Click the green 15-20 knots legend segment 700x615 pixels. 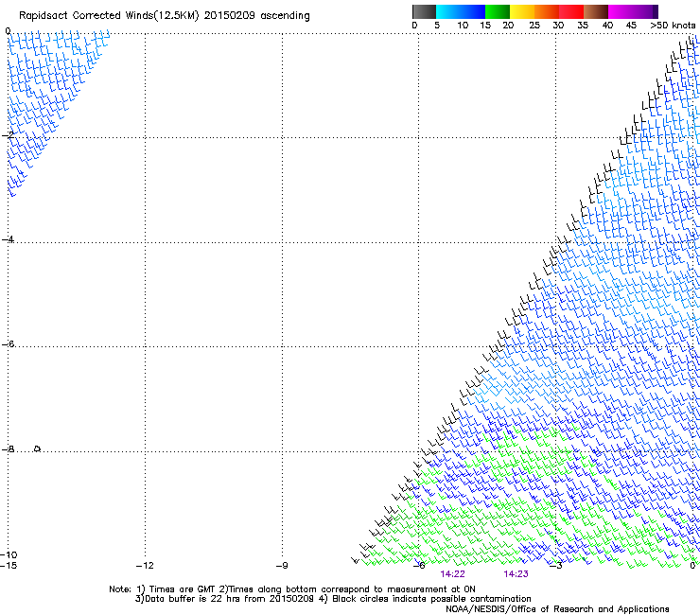(498, 11)
